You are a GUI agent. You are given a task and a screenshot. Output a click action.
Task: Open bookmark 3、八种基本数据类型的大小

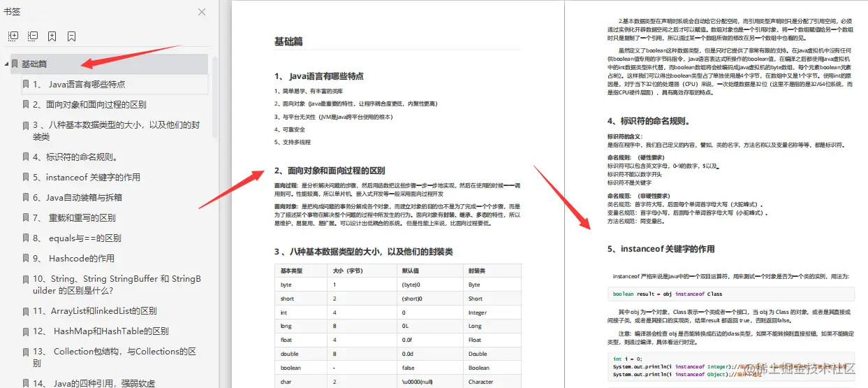[x=117, y=131]
